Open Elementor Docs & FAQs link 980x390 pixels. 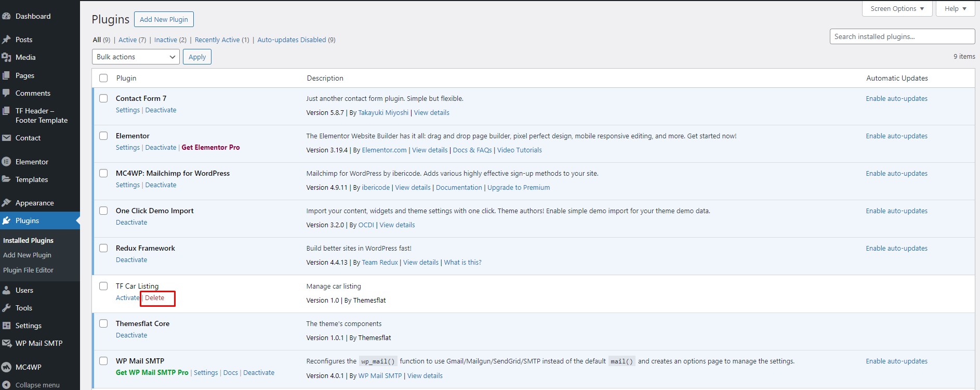coord(472,150)
